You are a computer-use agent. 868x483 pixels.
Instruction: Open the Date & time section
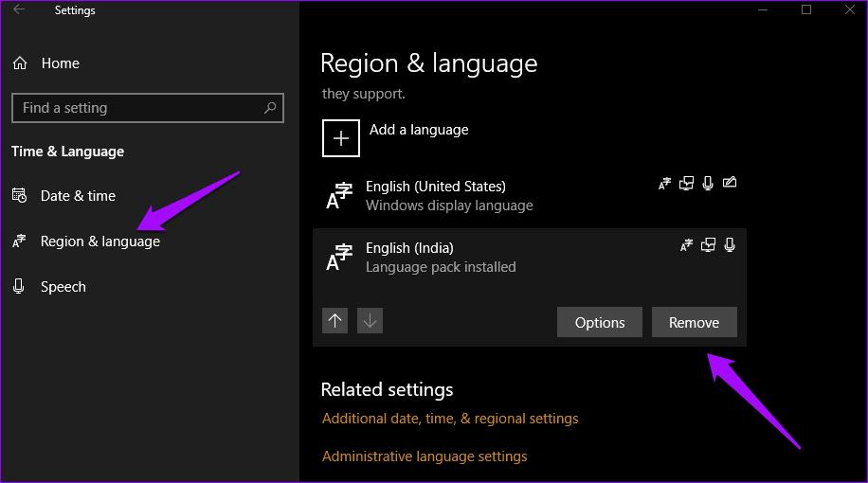(x=78, y=196)
